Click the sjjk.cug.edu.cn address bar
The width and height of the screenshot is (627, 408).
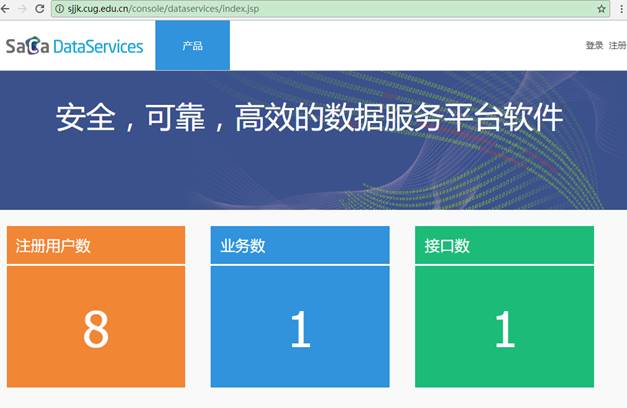(x=330, y=9)
